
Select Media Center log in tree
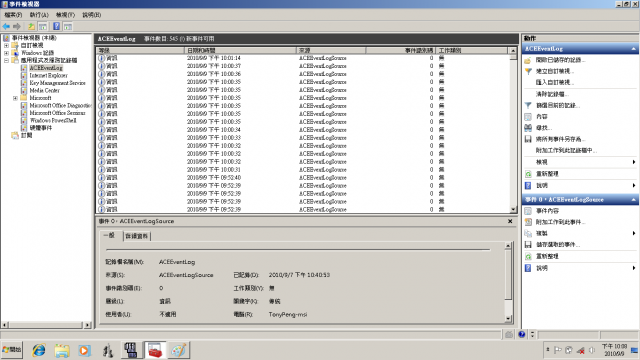click(44, 90)
